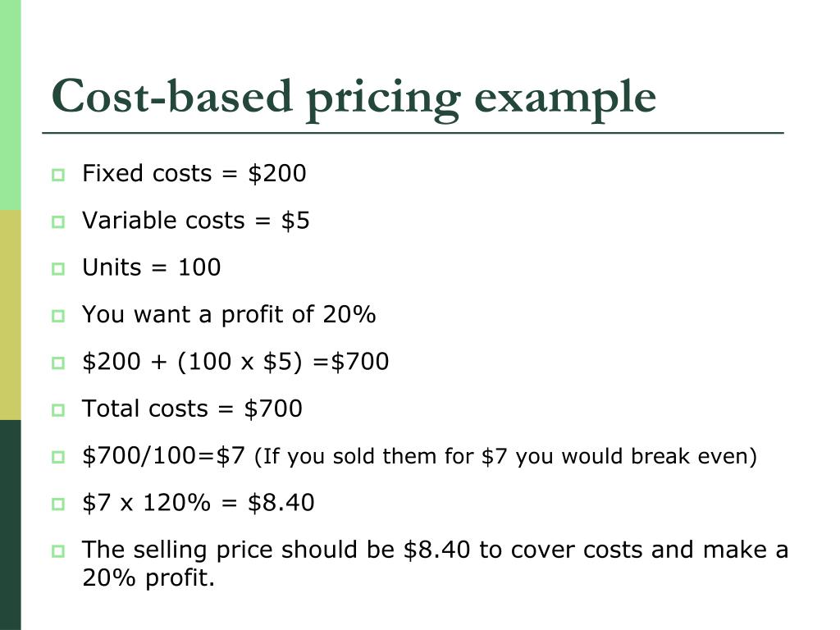Screen dimensions: 840x630
Task: Click the square bullet beside 'Units = 100'
Action: (58, 269)
